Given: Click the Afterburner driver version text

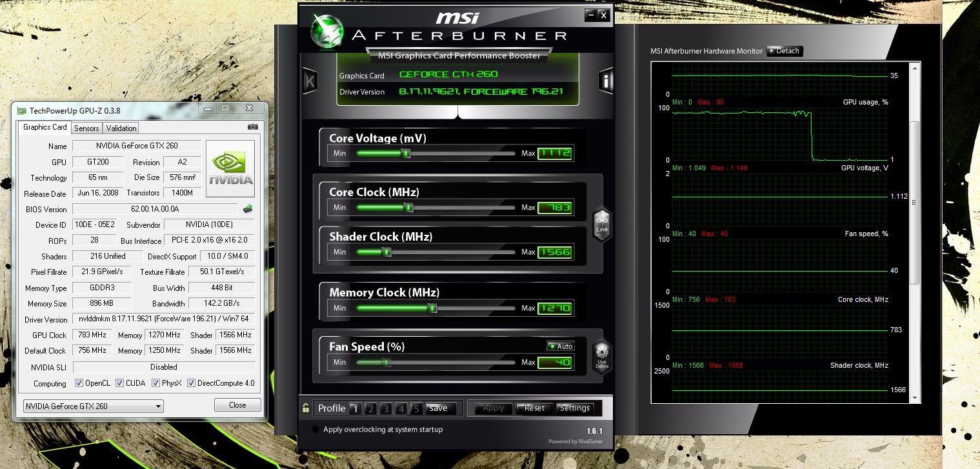Looking at the screenshot, I should [x=481, y=92].
